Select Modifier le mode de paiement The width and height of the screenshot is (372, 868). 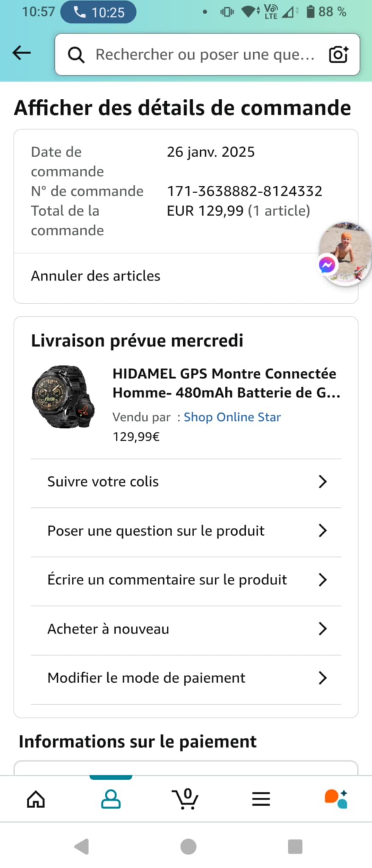point(186,678)
